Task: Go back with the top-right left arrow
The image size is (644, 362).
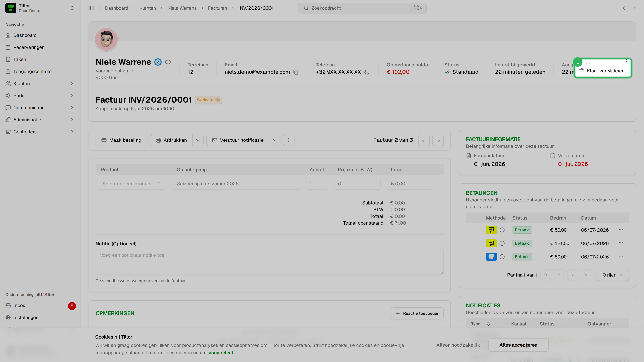Action: 624,8
